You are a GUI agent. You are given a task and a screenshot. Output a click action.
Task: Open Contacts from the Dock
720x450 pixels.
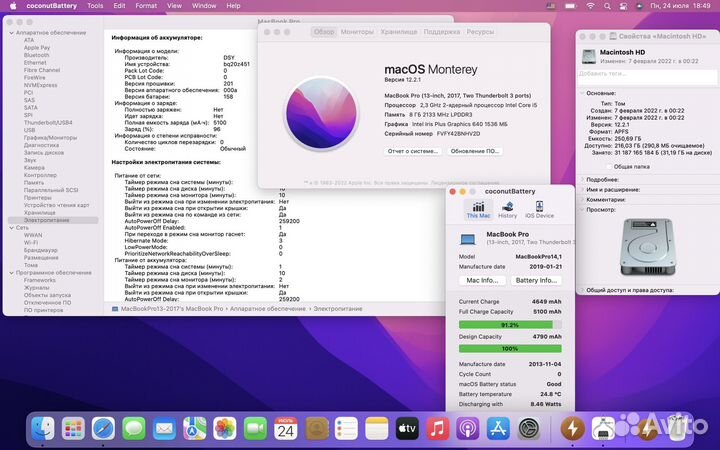click(317, 429)
